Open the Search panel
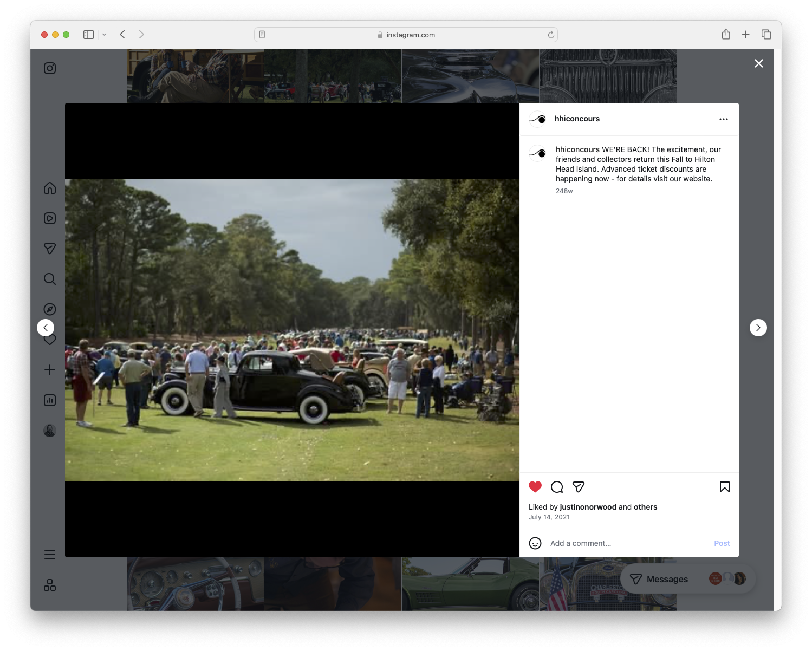This screenshot has width=812, height=651. (49, 279)
